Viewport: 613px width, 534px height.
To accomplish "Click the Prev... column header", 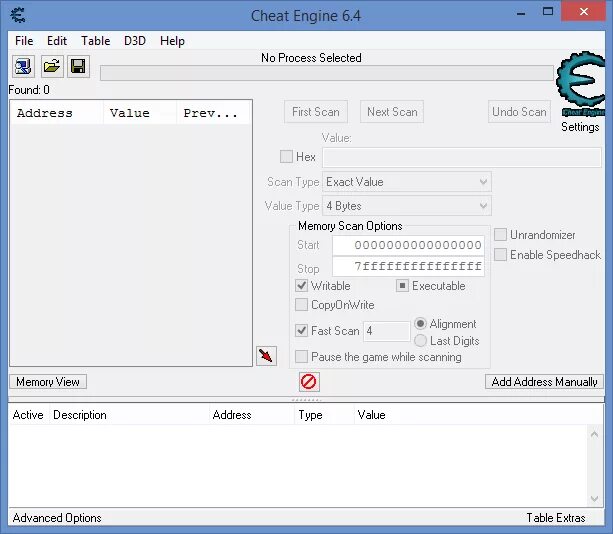I will point(213,113).
